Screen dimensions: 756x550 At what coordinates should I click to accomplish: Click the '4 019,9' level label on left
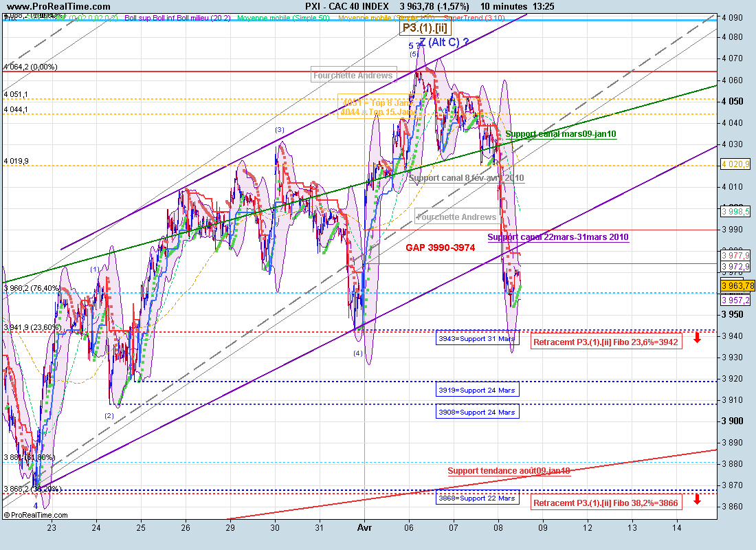coord(16,161)
